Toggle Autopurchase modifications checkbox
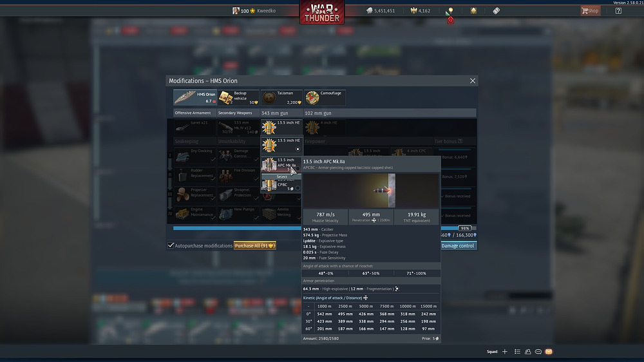 (171, 245)
